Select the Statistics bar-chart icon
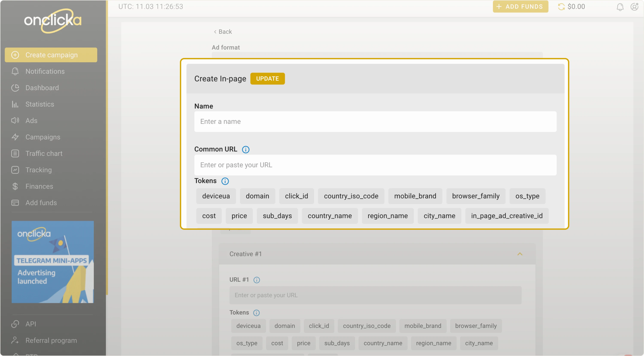Viewport: 644px width, 356px height. pyautogui.click(x=15, y=104)
